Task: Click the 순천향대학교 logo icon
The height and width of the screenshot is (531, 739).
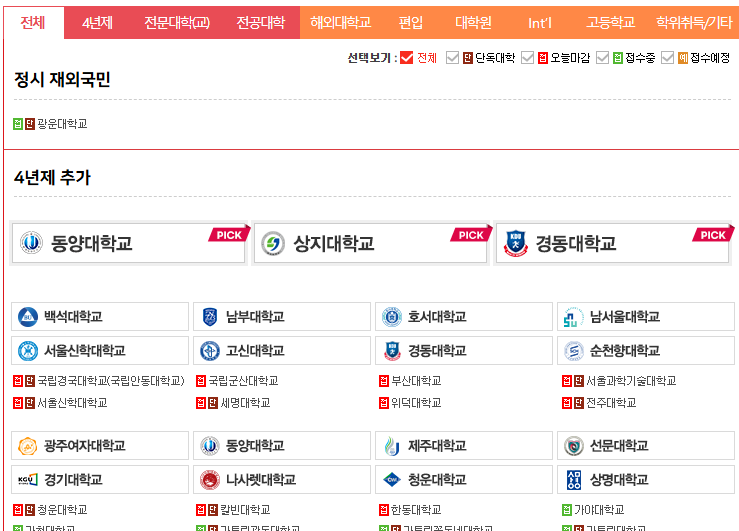Action: [x=574, y=351]
